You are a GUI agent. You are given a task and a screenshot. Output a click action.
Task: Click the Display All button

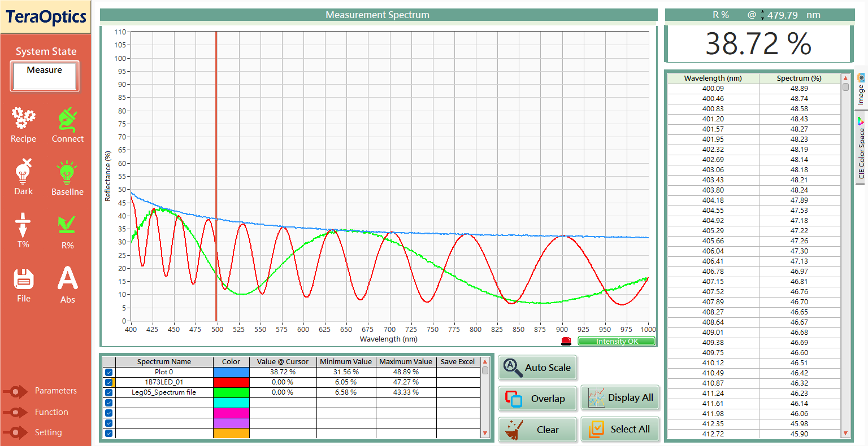point(620,398)
